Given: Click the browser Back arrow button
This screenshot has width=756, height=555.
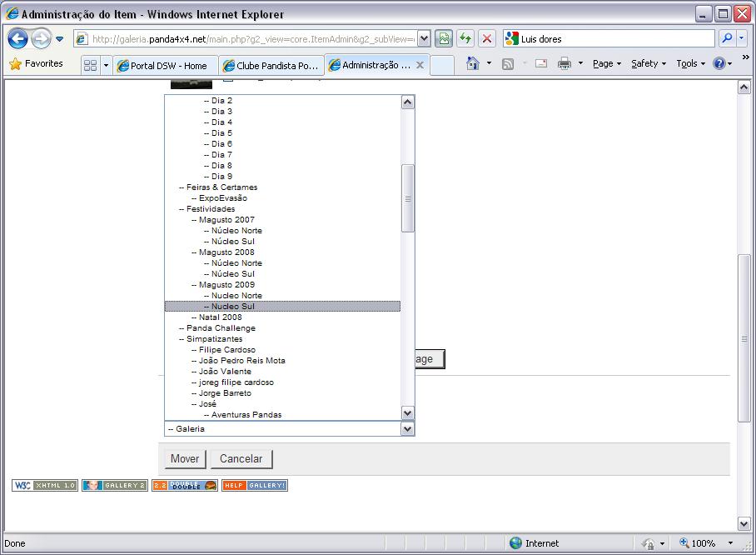Looking at the screenshot, I should [x=17, y=38].
